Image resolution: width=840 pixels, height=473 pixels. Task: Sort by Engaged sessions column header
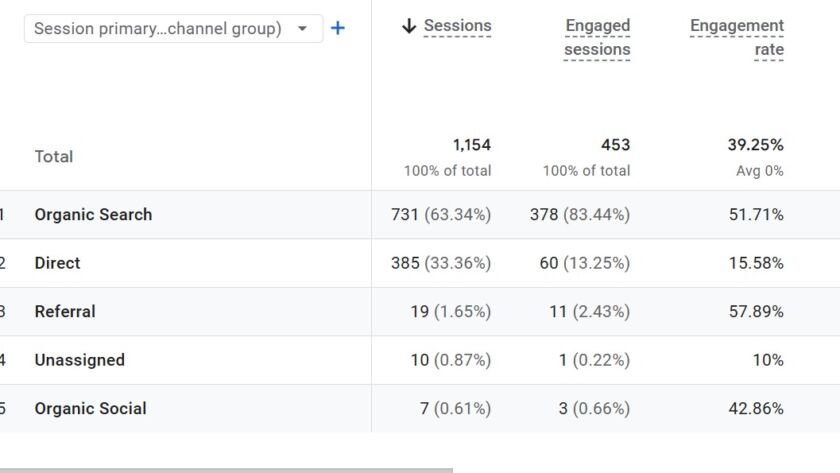[x=597, y=38]
